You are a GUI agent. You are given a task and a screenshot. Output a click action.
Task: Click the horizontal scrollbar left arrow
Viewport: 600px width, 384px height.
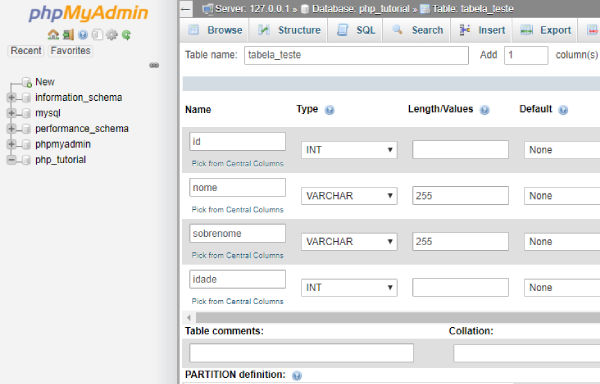[189, 317]
